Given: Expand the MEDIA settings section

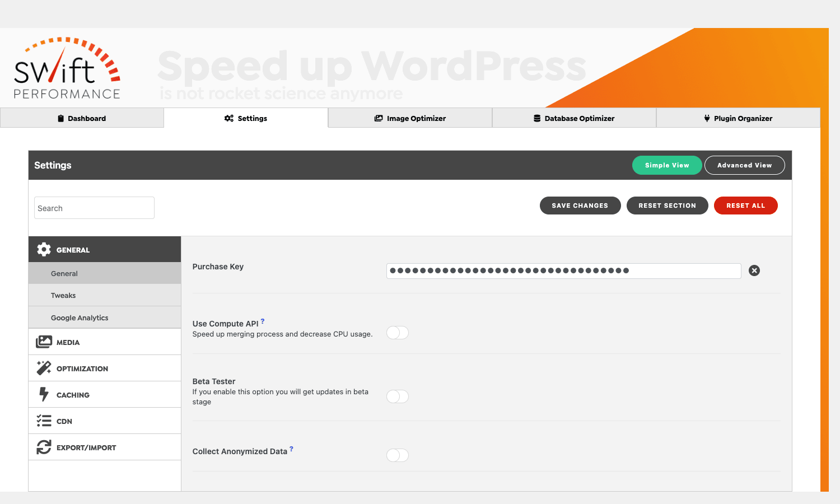Looking at the screenshot, I should [105, 342].
